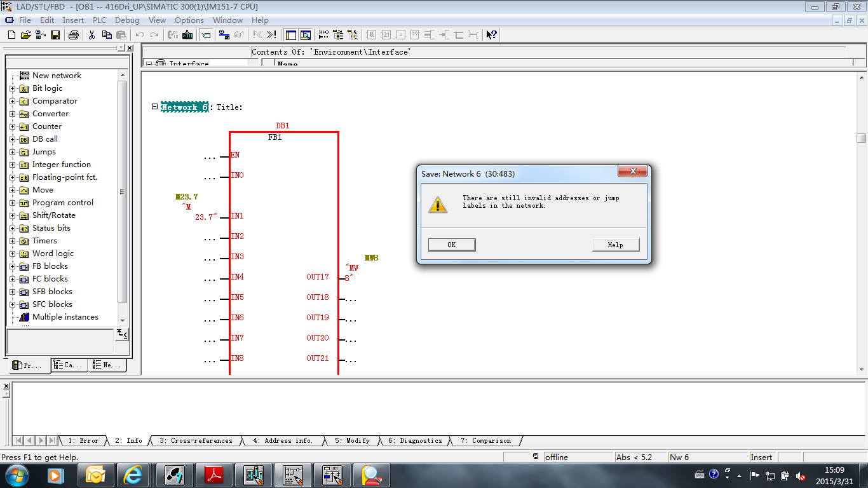This screenshot has height=488, width=868.
Task: Collapse Network 6 with its minus box
Action: (154, 107)
